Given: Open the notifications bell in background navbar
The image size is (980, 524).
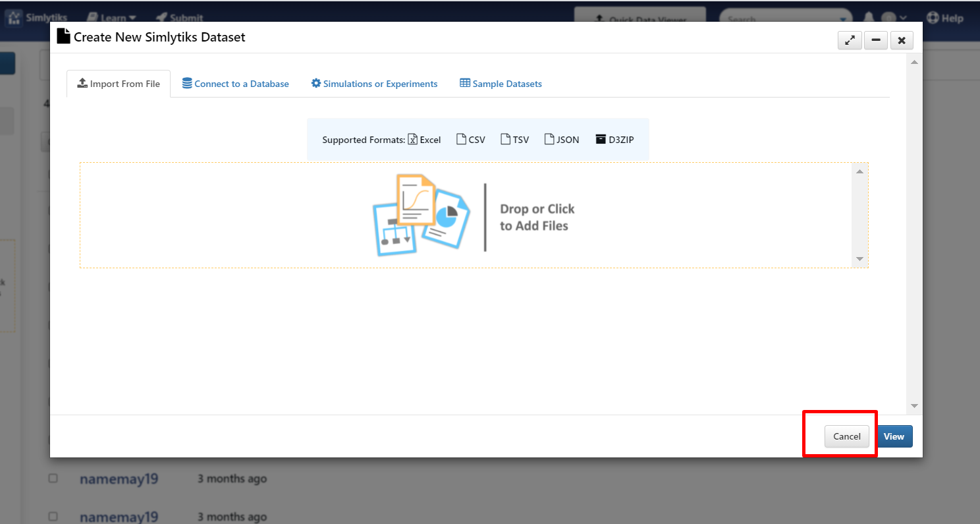Looking at the screenshot, I should (869, 18).
